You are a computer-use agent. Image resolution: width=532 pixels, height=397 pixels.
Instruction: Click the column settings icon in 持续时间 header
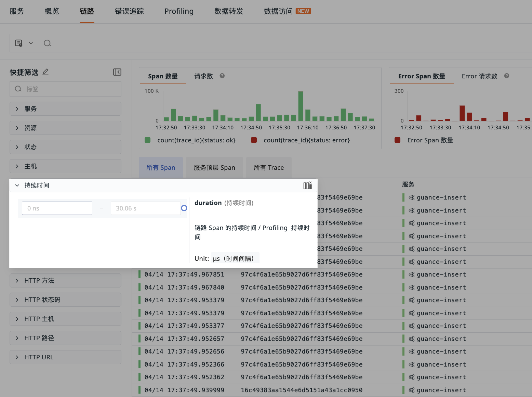(x=308, y=185)
